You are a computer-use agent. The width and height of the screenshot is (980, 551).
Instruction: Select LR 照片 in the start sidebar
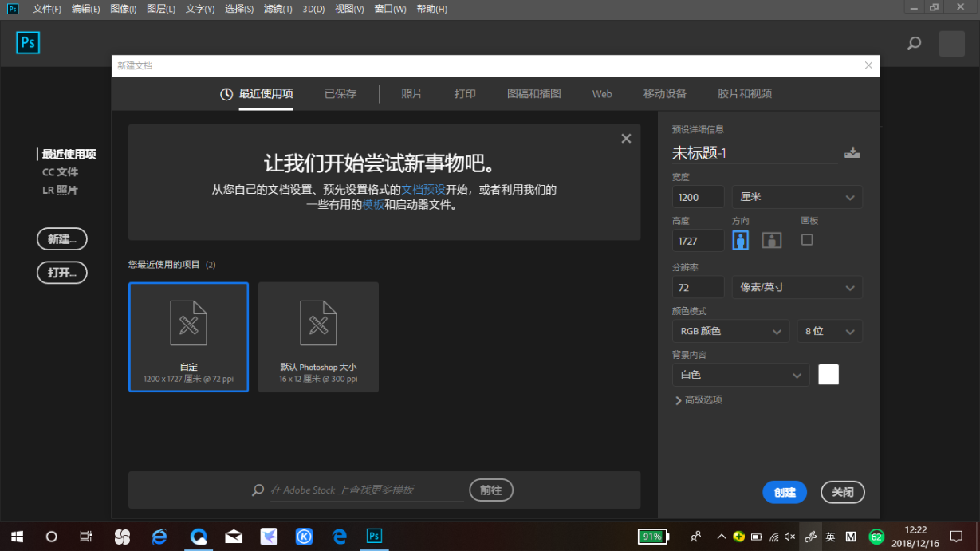pyautogui.click(x=61, y=191)
